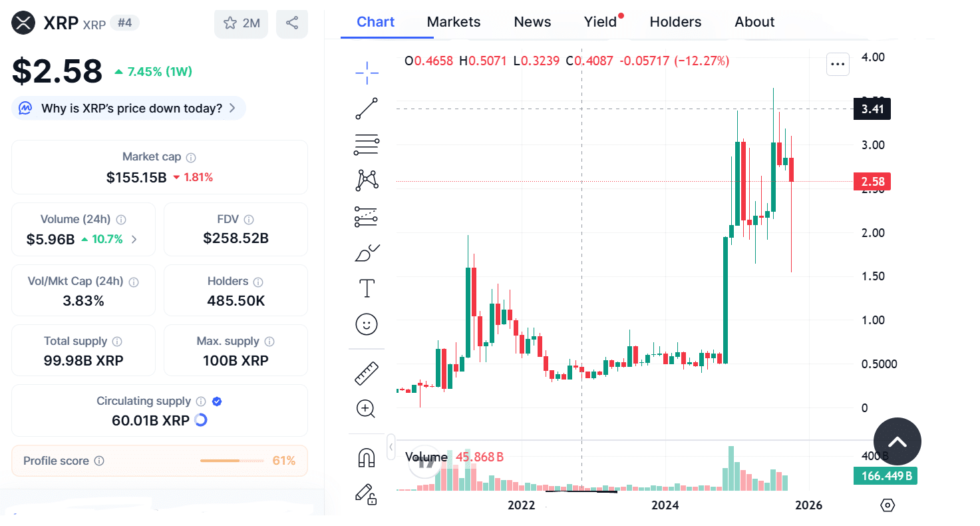Add XRP to watchlist star
Screen dimensions: 980x526
[241, 24]
